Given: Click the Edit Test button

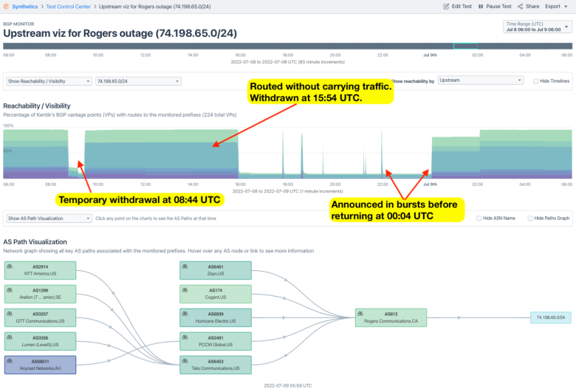Looking at the screenshot, I should (457, 6).
